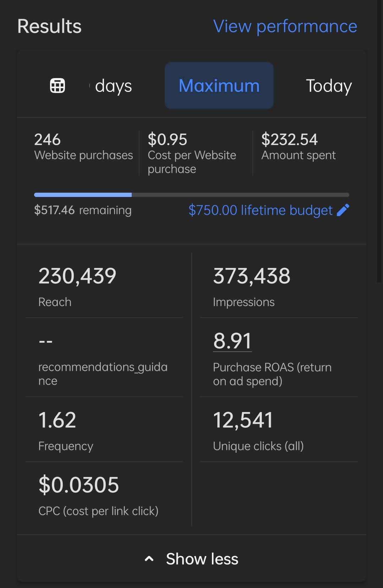Open the calendar date picker icon

pyautogui.click(x=58, y=86)
